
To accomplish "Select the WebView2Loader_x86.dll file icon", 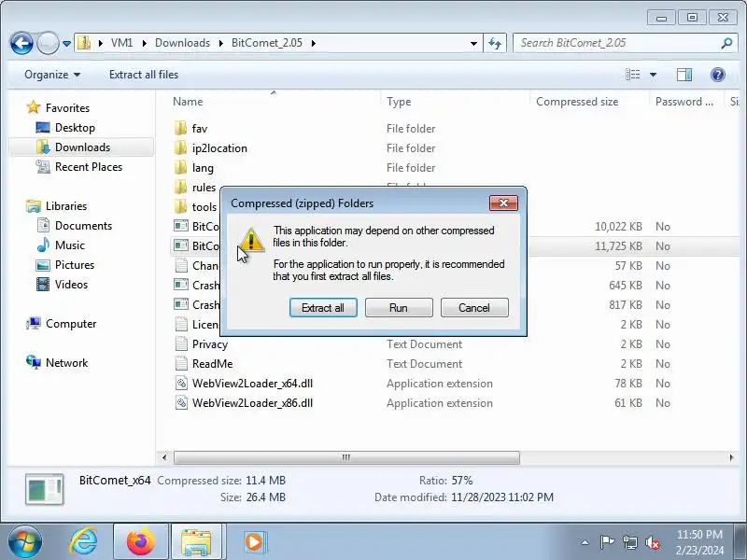I will 181,402.
